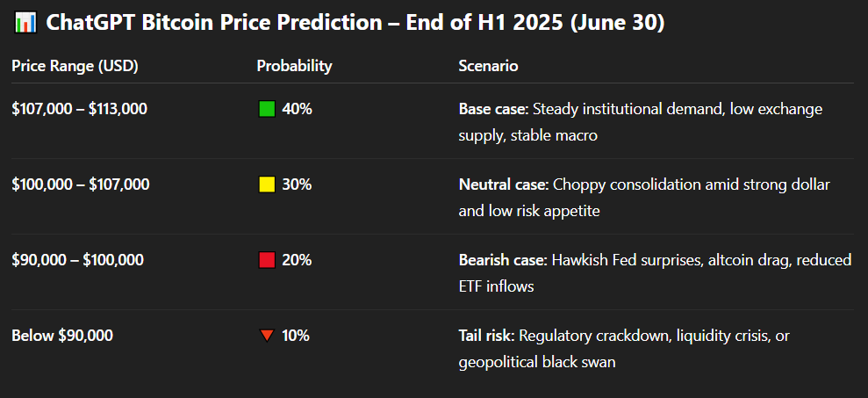Image resolution: width=868 pixels, height=398 pixels.
Task: Click the red square beside 20%
Action: (x=267, y=260)
